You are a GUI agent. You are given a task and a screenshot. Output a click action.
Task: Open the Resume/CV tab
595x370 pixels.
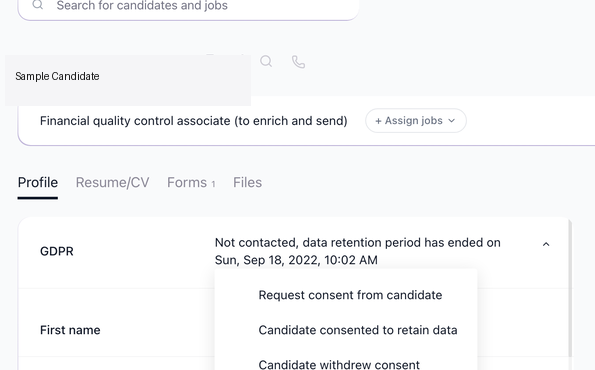pyautogui.click(x=112, y=183)
